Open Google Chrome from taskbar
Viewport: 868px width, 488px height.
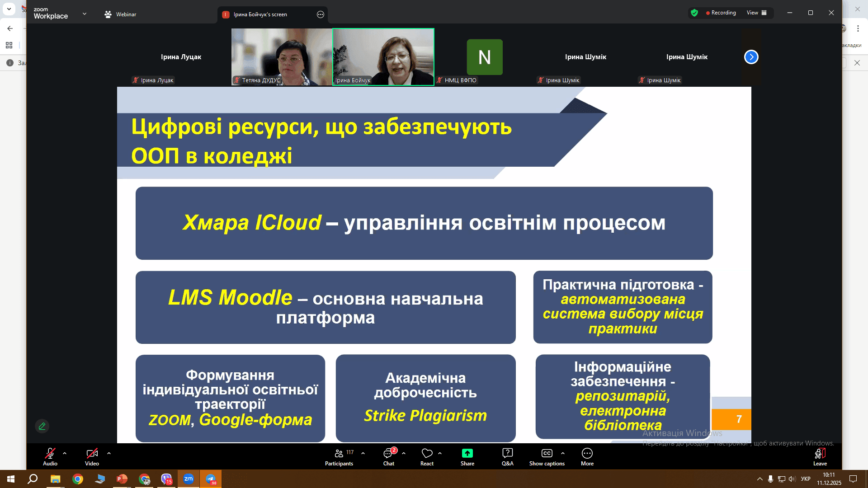point(78,479)
